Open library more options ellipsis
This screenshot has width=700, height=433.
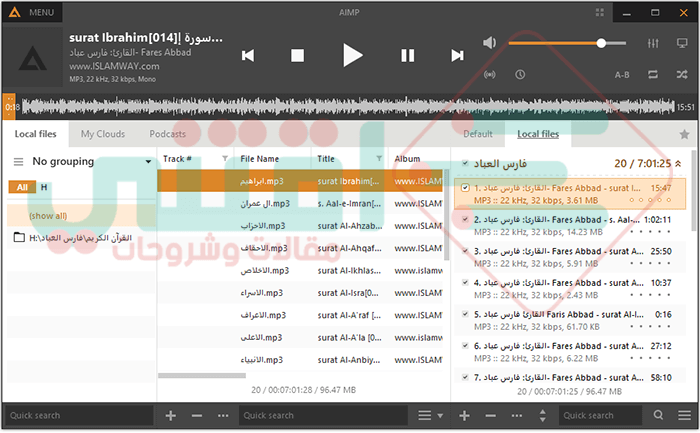(x=223, y=416)
